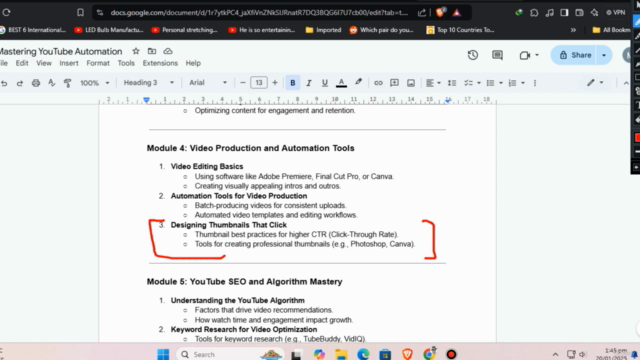Click the Undo icon

[x=4, y=83]
